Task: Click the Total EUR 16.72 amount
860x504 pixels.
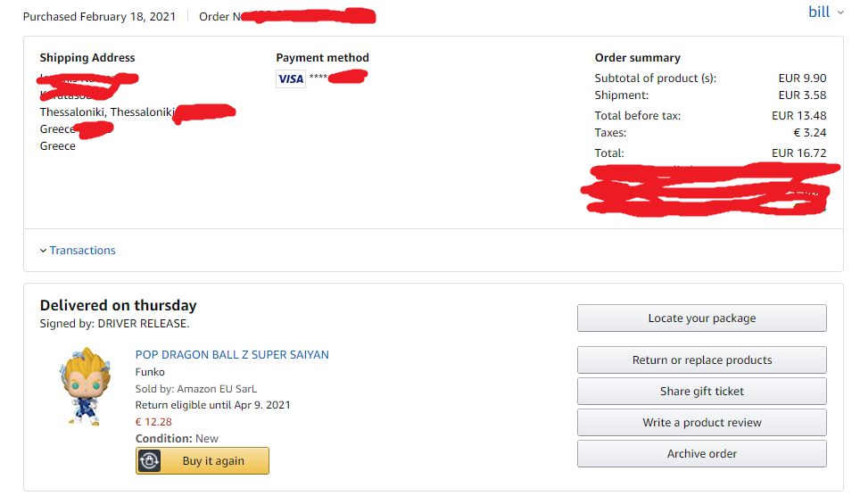Action: pos(798,153)
